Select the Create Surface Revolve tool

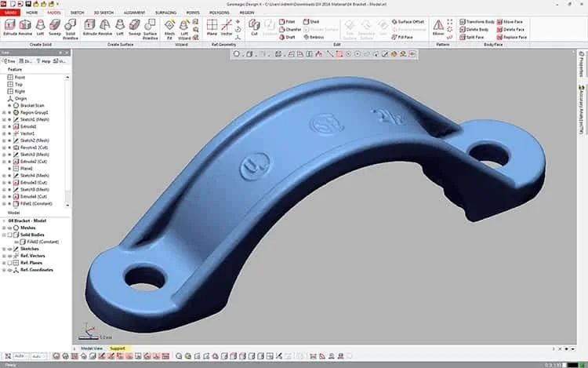click(105, 27)
